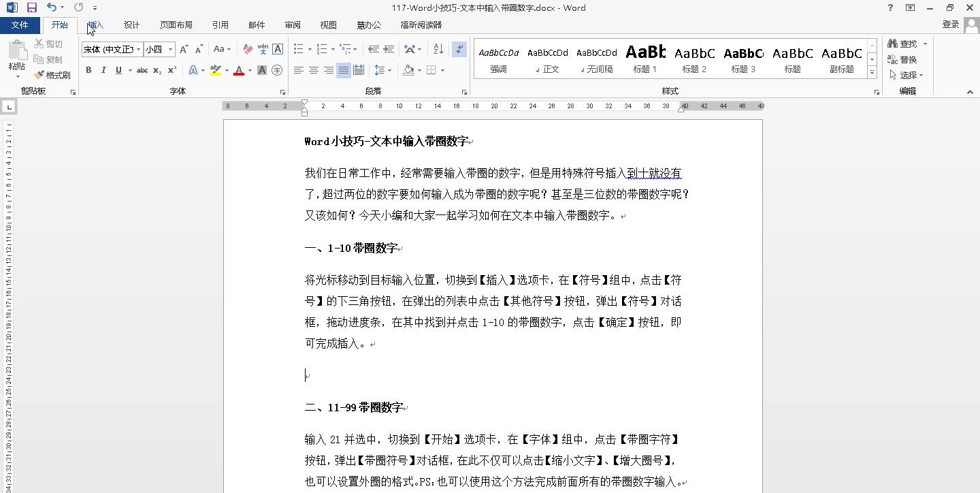Click the Distributed alignment icon
The height and width of the screenshot is (493, 980).
[x=359, y=70]
